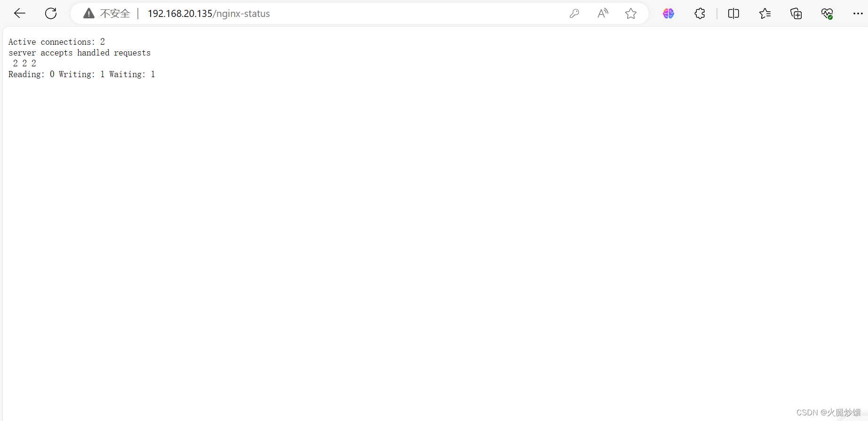The image size is (868, 421).
Task: Click the browser back arrow
Action: (x=20, y=14)
